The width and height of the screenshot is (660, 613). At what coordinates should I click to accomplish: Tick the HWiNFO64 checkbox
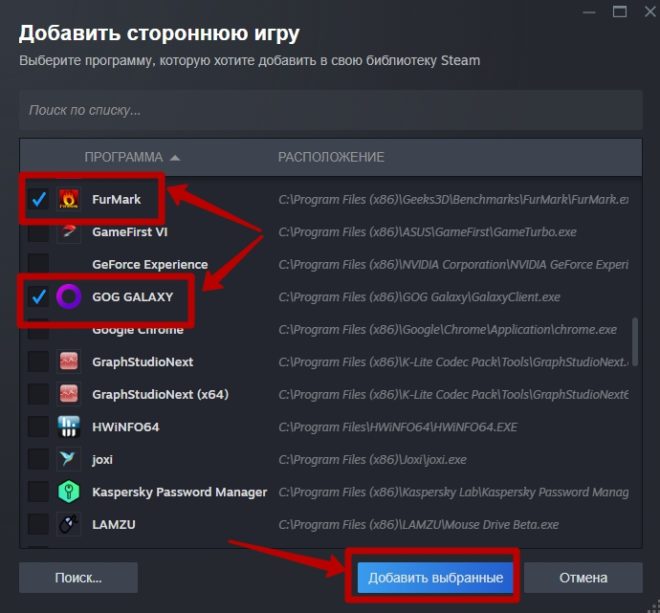[39, 427]
